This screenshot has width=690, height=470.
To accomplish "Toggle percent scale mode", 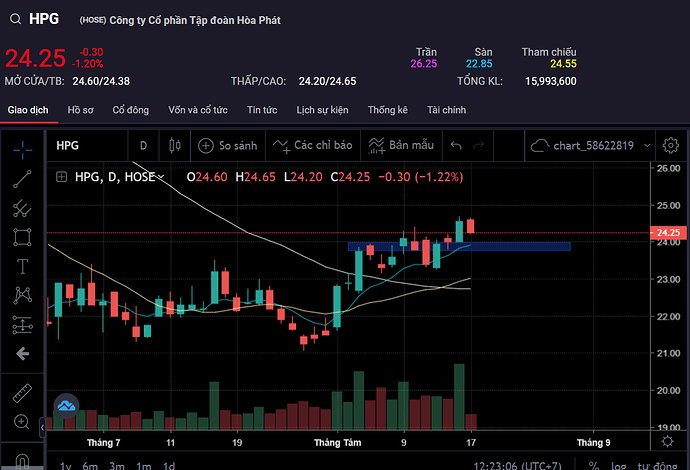I will 594,466.
